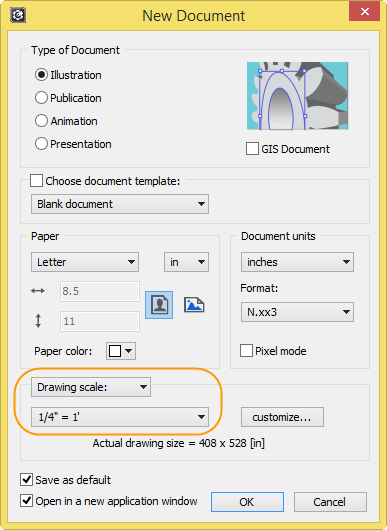Click the customize... button
The image size is (387, 530).
[x=282, y=417]
